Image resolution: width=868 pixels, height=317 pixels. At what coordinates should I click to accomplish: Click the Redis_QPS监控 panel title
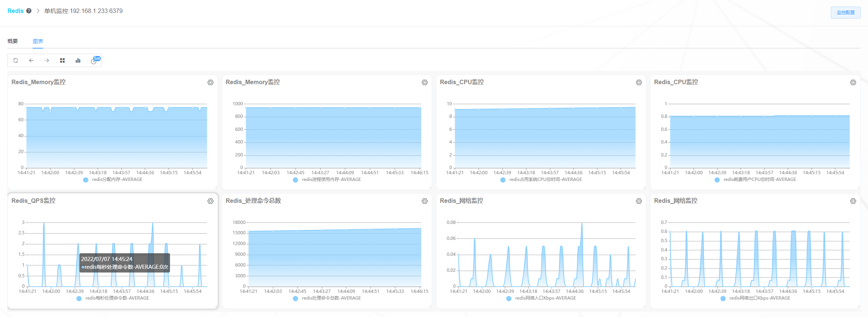coord(33,201)
